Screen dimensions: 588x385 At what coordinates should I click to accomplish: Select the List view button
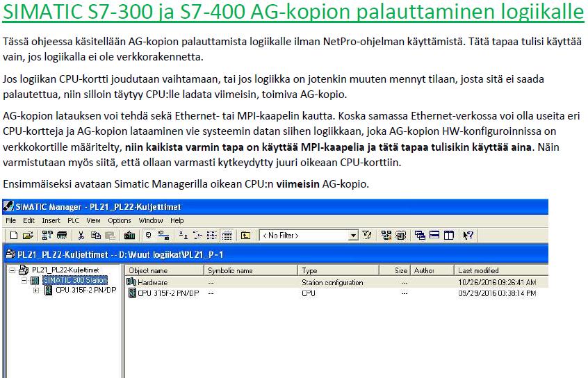(x=211, y=236)
